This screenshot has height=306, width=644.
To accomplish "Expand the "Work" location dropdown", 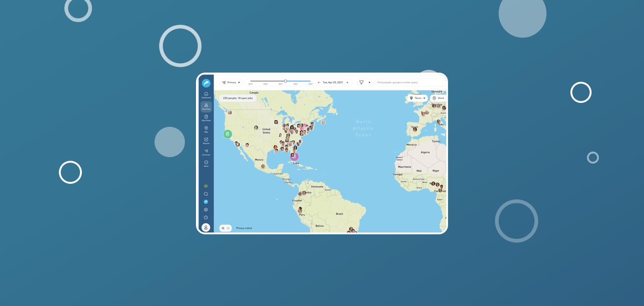I will (439, 98).
